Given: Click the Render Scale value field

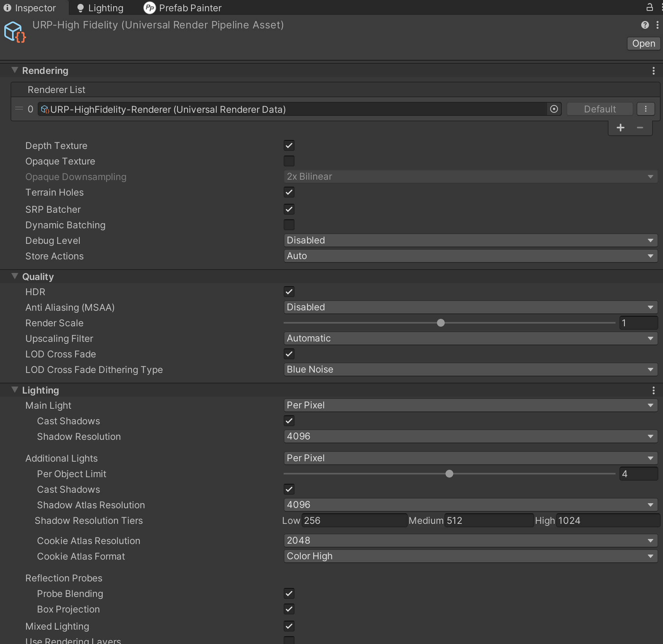Looking at the screenshot, I should 638,323.
